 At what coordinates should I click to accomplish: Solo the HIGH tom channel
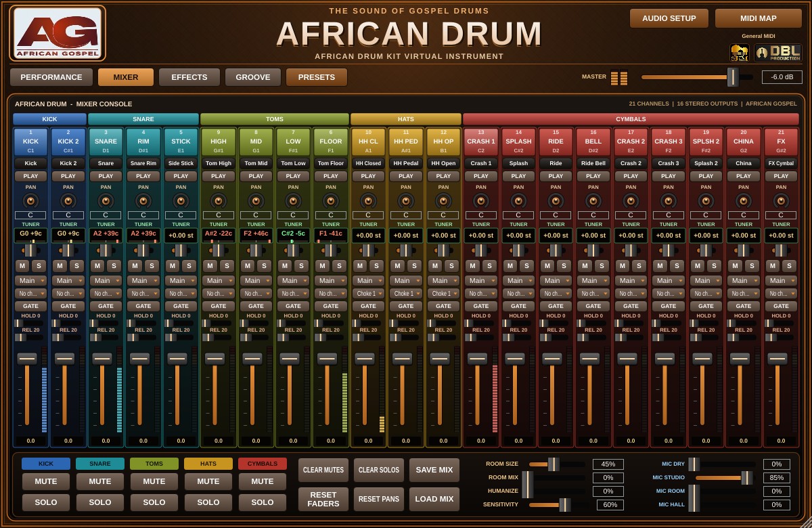227,266
